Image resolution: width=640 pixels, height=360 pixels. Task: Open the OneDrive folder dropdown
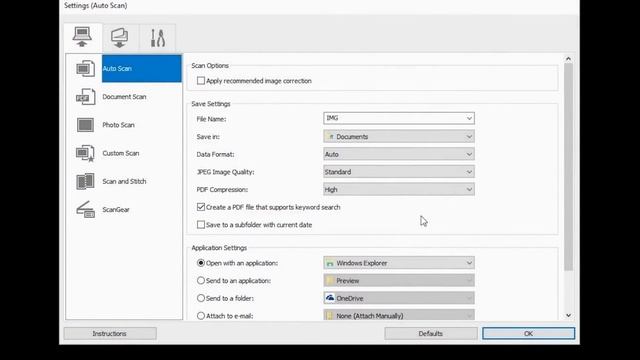pos(399,298)
